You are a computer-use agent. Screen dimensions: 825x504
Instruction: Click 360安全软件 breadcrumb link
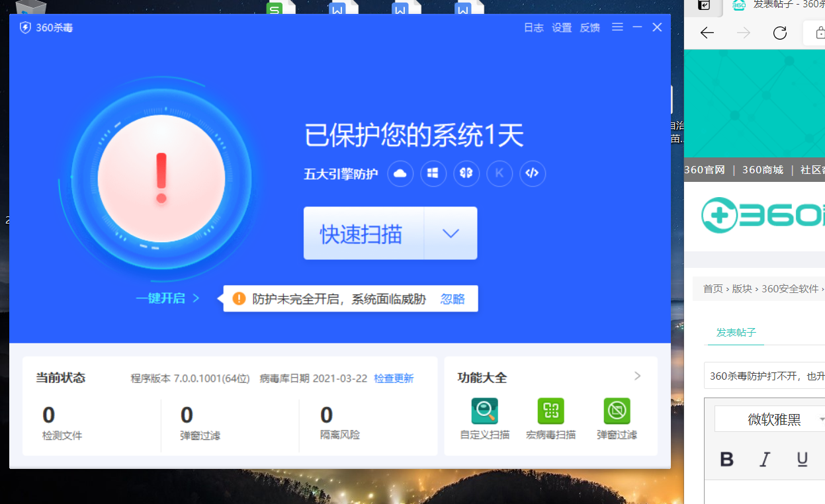pos(790,289)
